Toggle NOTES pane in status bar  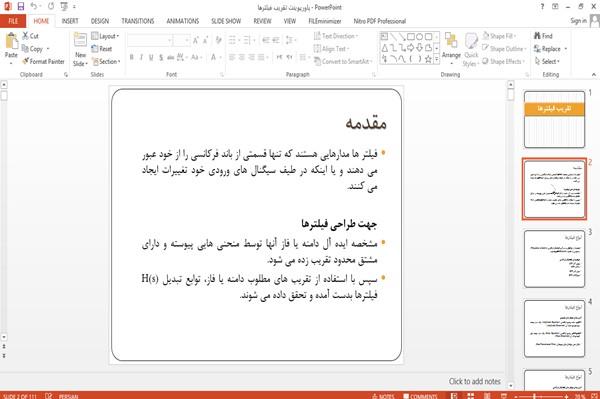(383, 396)
